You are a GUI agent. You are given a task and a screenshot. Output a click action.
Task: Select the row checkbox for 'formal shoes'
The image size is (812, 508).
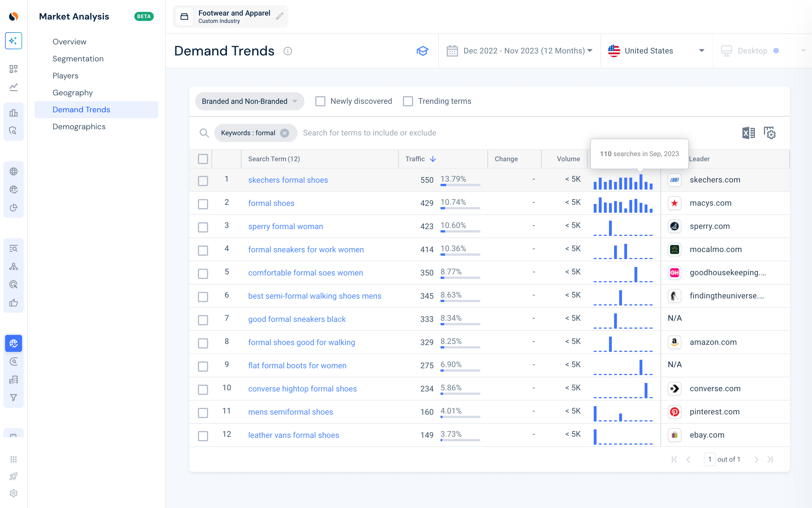point(203,204)
